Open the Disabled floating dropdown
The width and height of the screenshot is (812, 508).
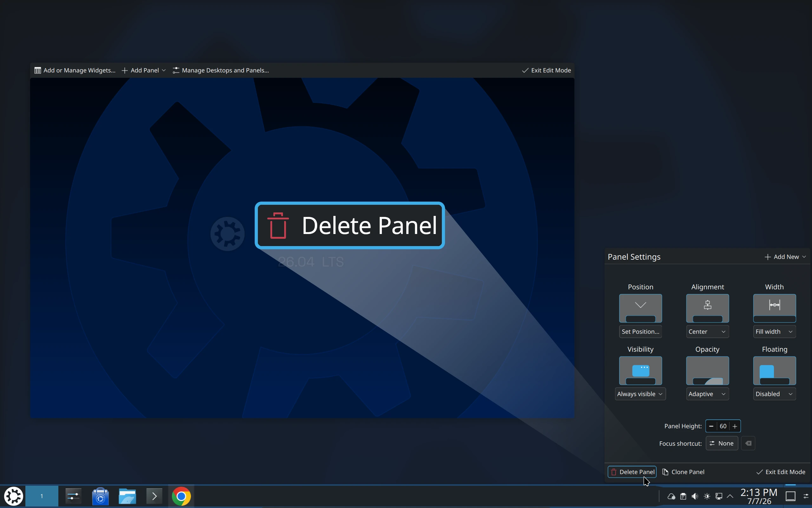pos(774,394)
